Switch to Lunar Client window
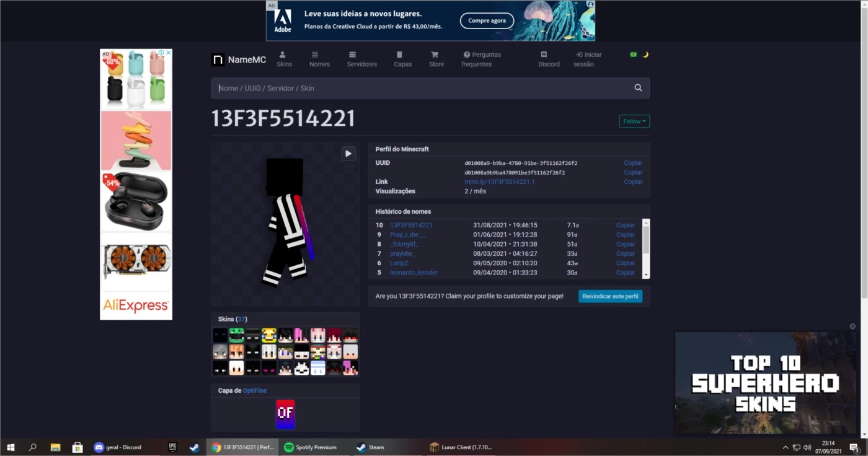This screenshot has width=868, height=456. click(x=462, y=447)
